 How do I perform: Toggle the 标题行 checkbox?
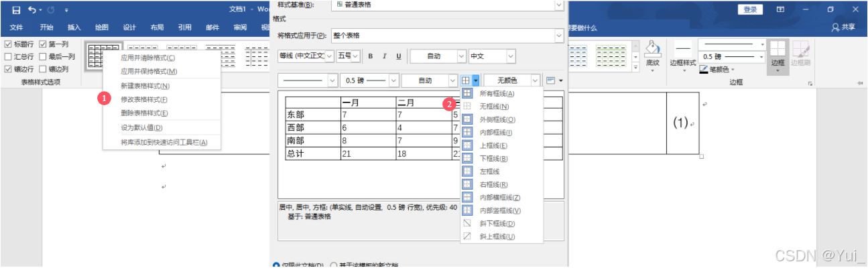[8, 44]
